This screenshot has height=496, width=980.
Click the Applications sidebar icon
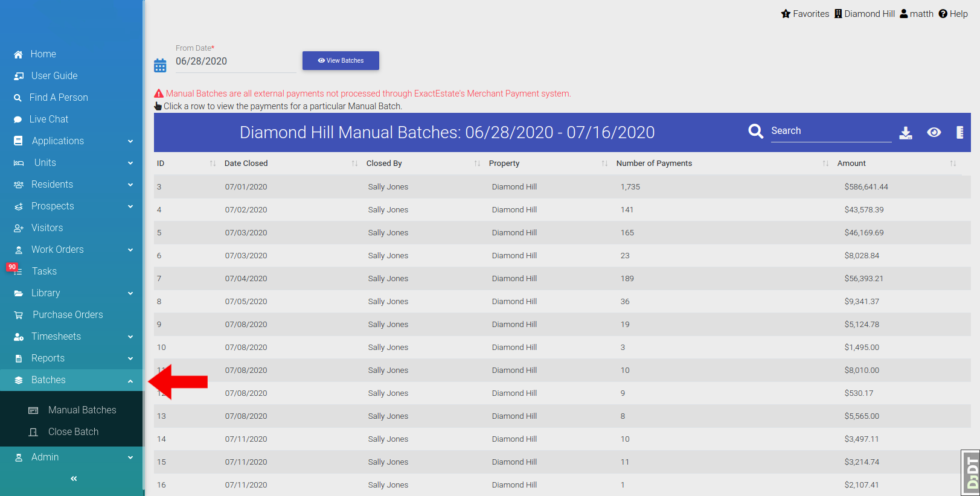[x=18, y=141]
